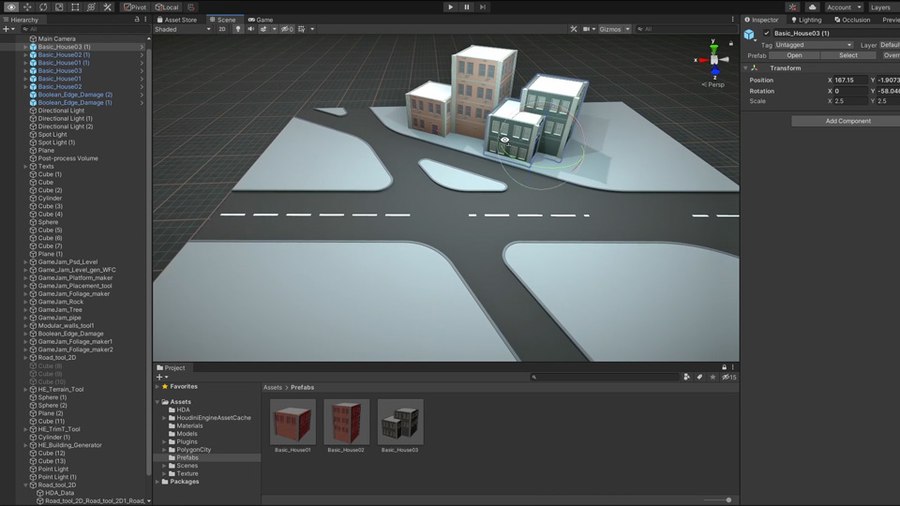Open the grid visibility icon in scene toolbar
900x506 pixels.
[x=302, y=29]
